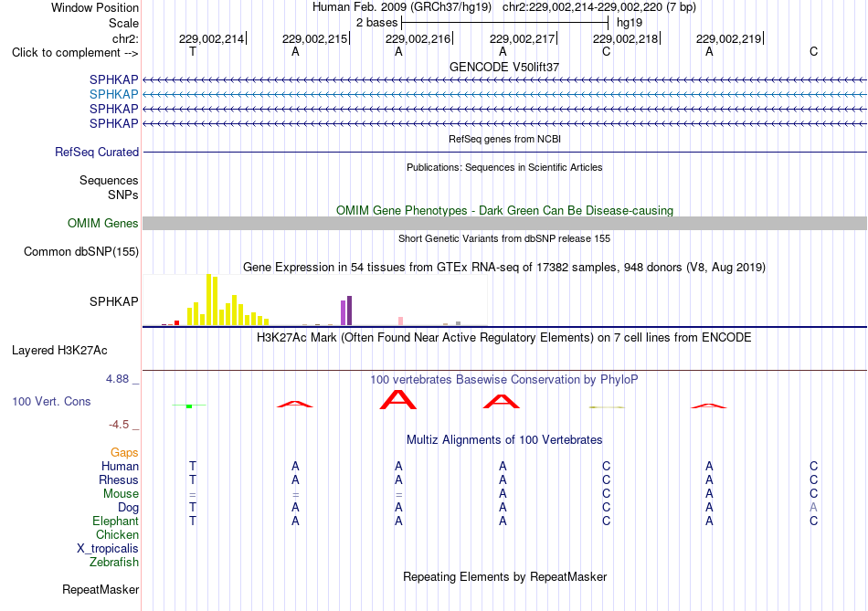Click the first SPHKAP GENCODE transcript label
Screen dimensions: 868x611
tap(113, 79)
